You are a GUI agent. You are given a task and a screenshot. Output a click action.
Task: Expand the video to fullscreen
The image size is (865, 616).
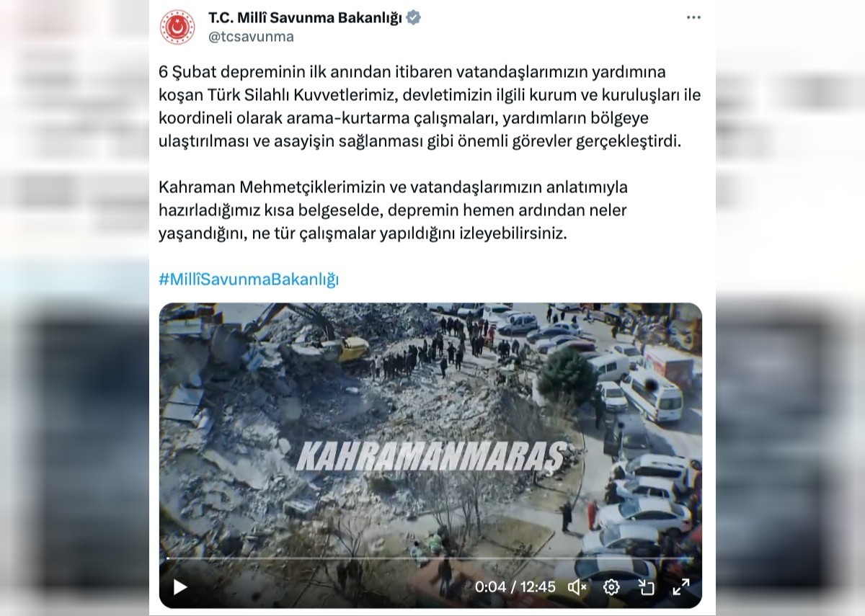tap(681, 587)
